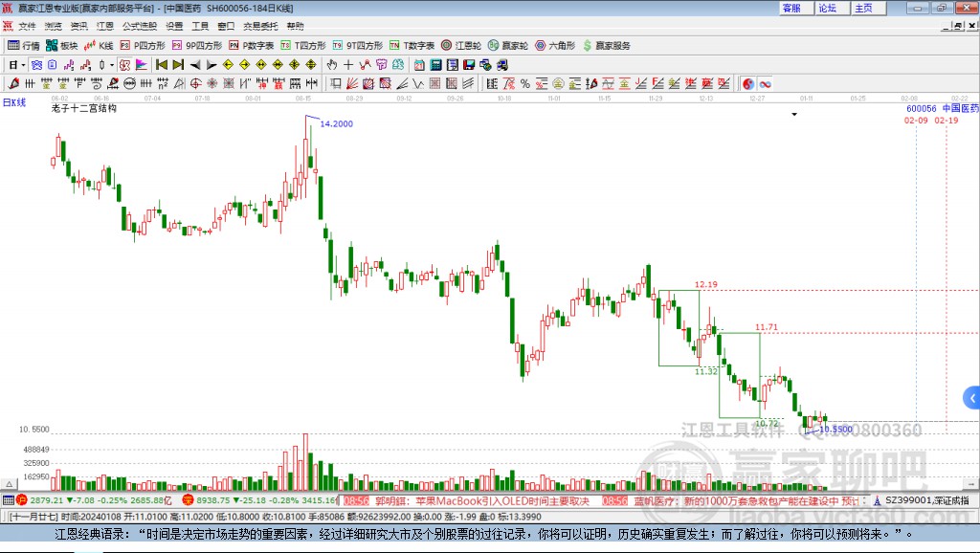
Task: Open the 浏览 menu
Action: pos(54,26)
